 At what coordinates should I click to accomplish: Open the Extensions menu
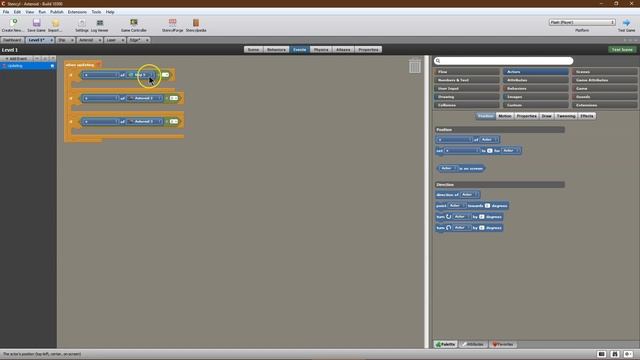coord(77,12)
